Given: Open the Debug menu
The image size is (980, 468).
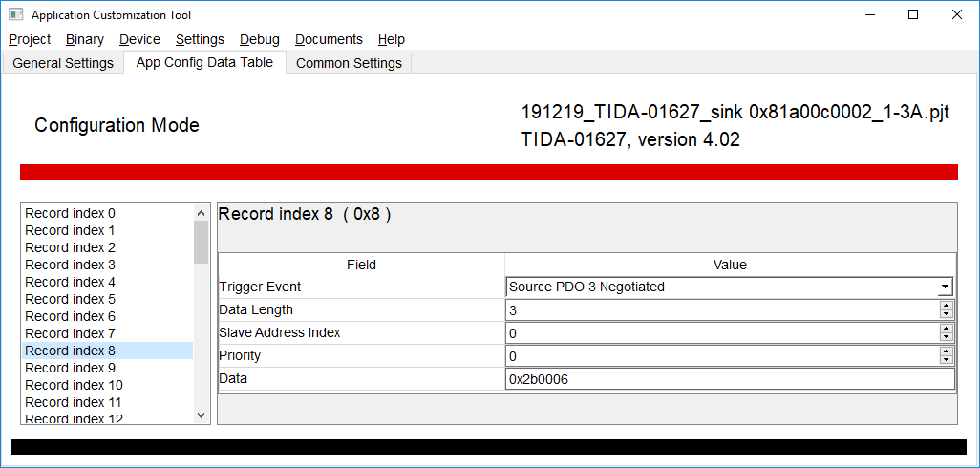Looking at the screenshot, I should click(260, 39).
